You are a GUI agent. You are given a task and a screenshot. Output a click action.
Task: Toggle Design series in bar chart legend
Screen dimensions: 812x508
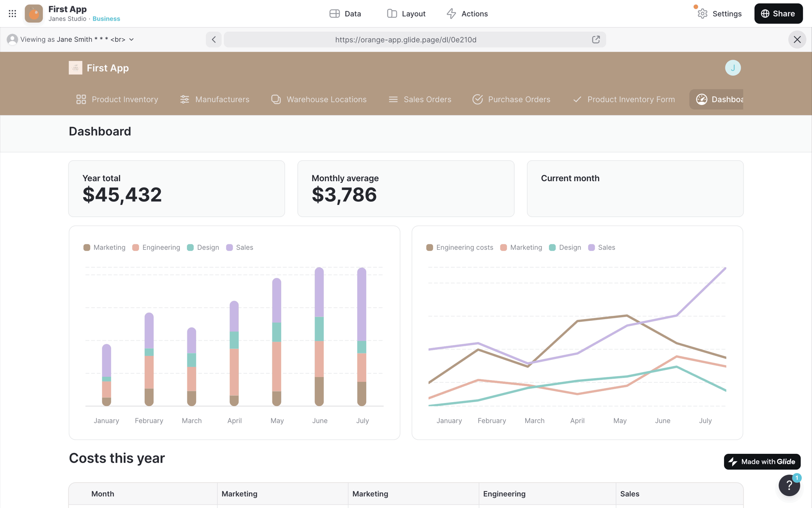click(x=203, y=247)
